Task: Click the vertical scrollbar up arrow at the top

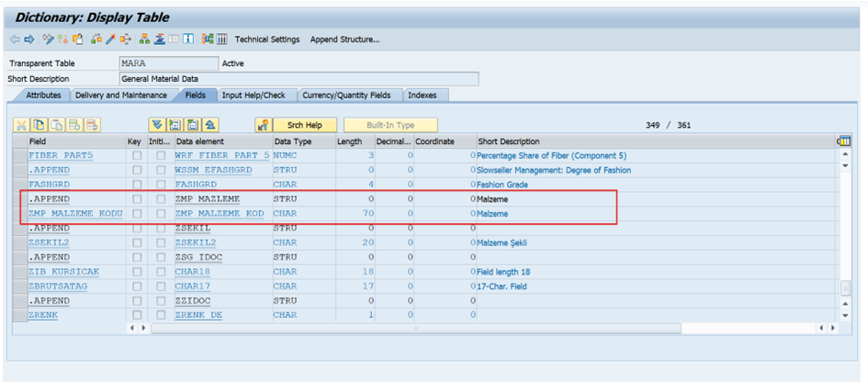Action: tap(845, 154)
